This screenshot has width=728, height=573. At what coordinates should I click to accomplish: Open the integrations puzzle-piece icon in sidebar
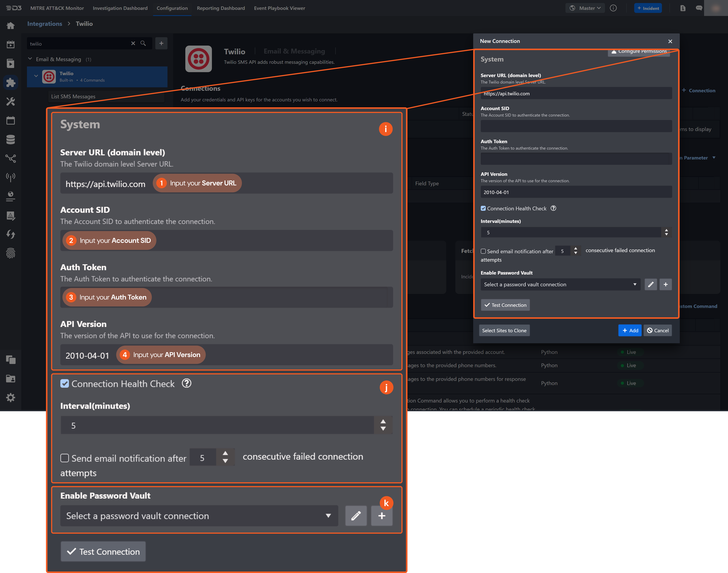(10, 83)
